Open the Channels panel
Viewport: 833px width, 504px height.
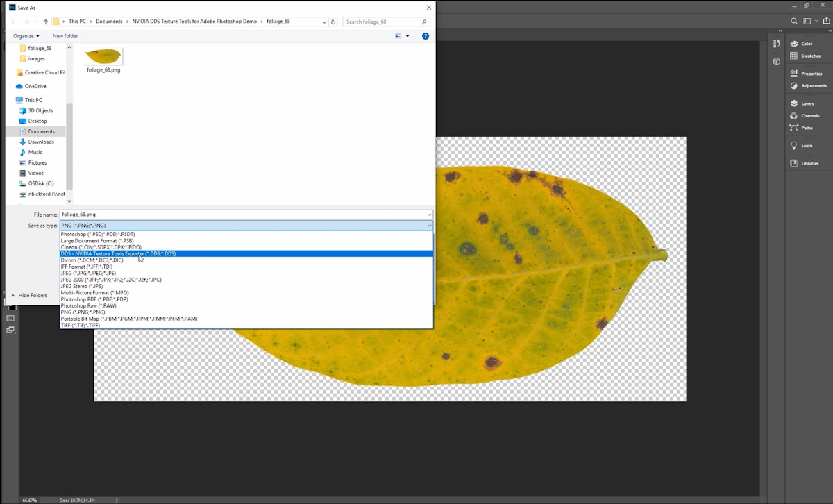(x=794, y=116)
